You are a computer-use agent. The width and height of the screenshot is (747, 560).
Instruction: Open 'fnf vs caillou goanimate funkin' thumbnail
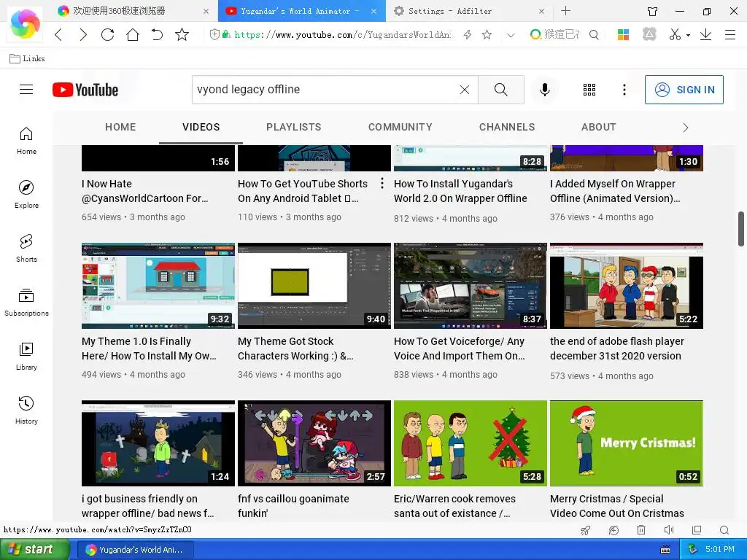314,443
